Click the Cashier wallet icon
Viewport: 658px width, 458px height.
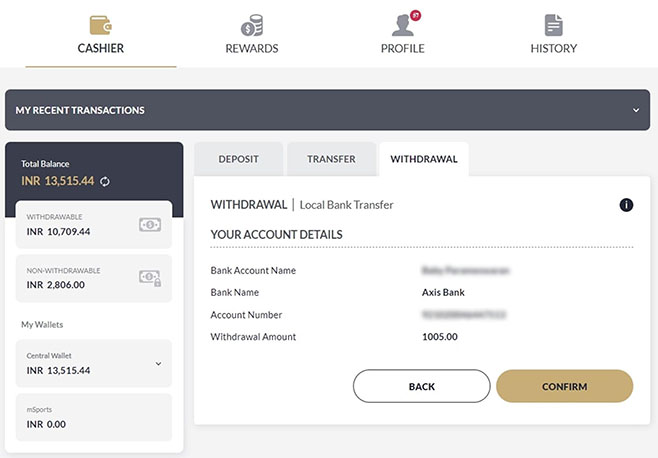click(101, 24)
